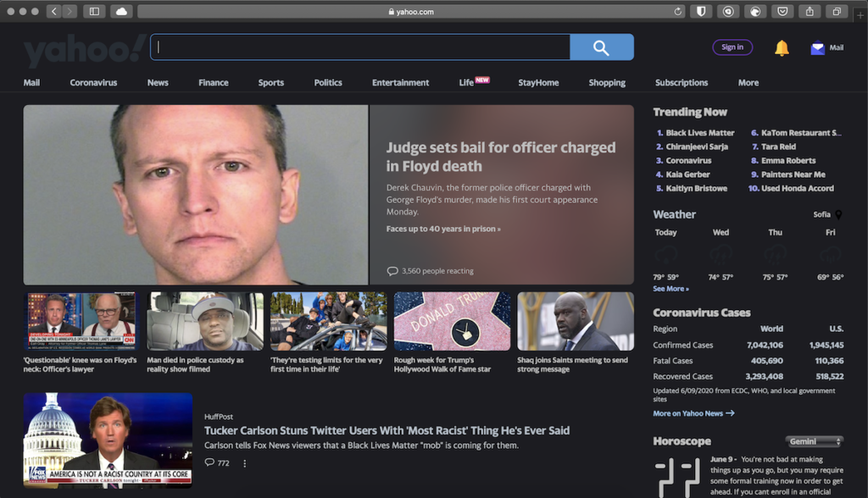The width and height of the screenshot is (868, 498).
Task: Open comments via the 3,560 reactions bubble
Action: click(392, 270)
